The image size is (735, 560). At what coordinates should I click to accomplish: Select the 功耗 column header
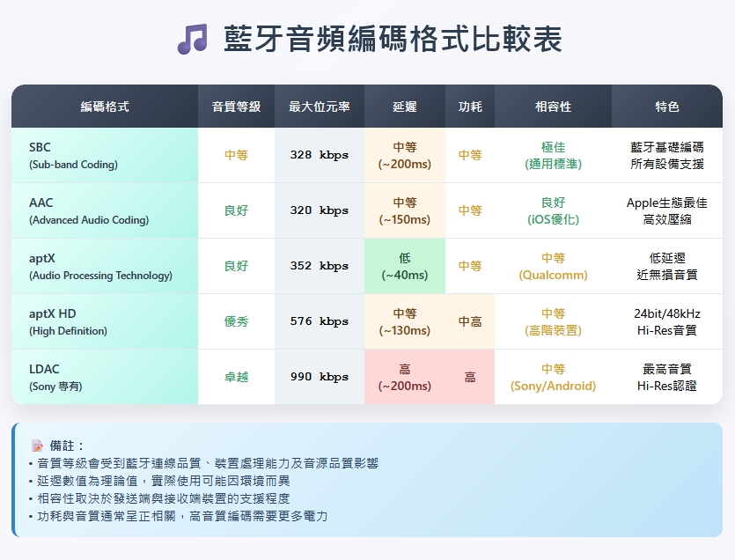(x=470, y=107)
